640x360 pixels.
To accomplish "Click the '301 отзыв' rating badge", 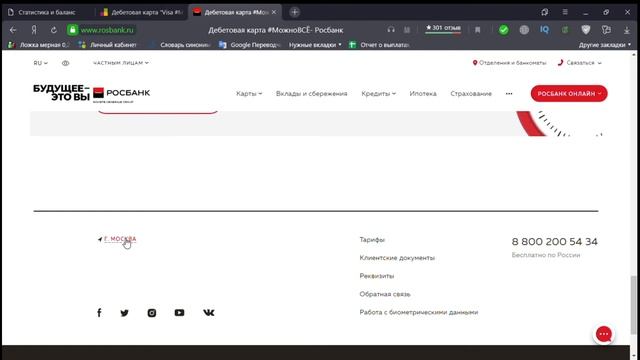I will [x=443, y=28].
